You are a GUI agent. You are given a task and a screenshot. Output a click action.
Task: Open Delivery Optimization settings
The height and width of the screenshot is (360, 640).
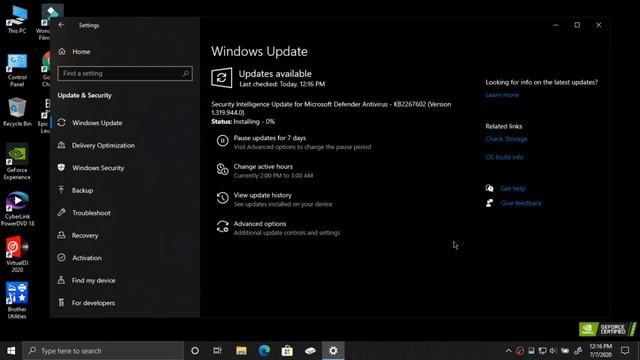(x=103, y=145)
